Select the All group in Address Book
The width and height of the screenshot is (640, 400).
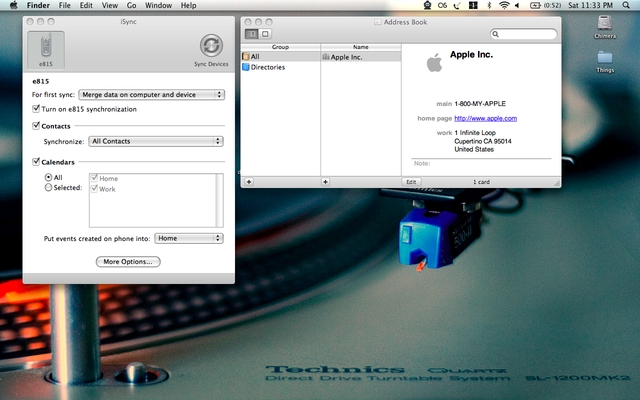point(280,56)
